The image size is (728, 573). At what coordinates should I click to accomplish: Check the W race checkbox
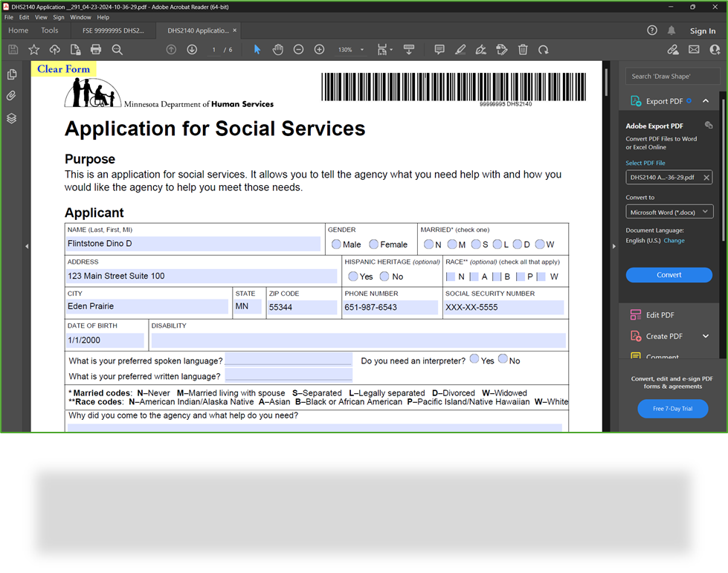(541, 276)
